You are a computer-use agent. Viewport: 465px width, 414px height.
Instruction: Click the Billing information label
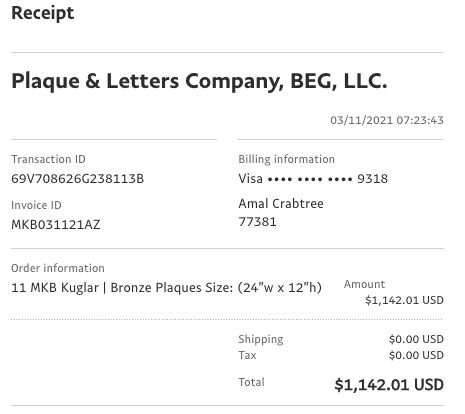[286, 159]
